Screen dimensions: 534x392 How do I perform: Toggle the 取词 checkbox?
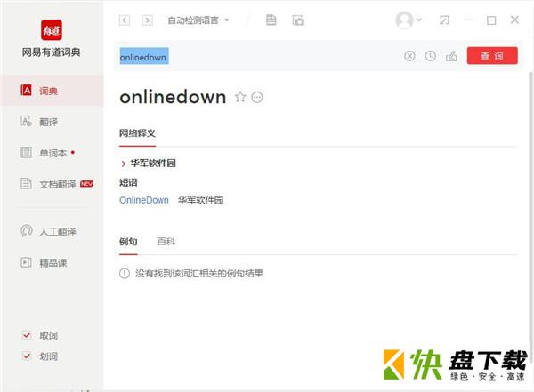(27, 335)
